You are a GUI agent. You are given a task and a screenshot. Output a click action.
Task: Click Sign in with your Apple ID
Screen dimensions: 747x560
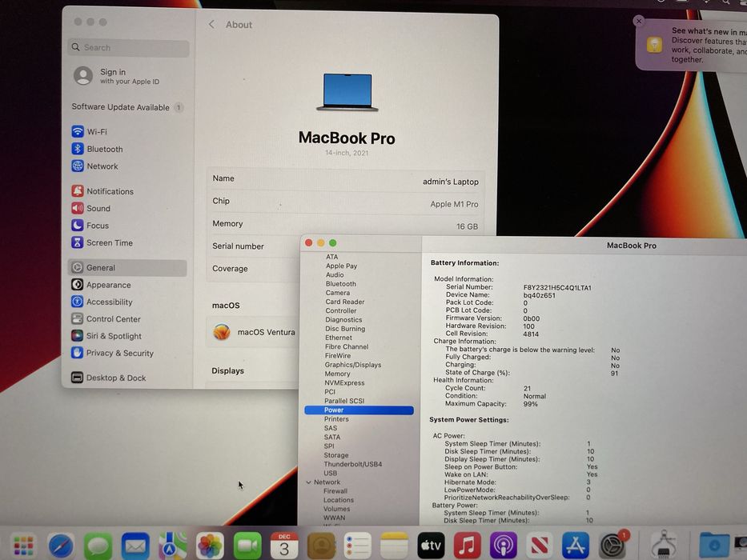pyautogui.click(x=117, y=76)
